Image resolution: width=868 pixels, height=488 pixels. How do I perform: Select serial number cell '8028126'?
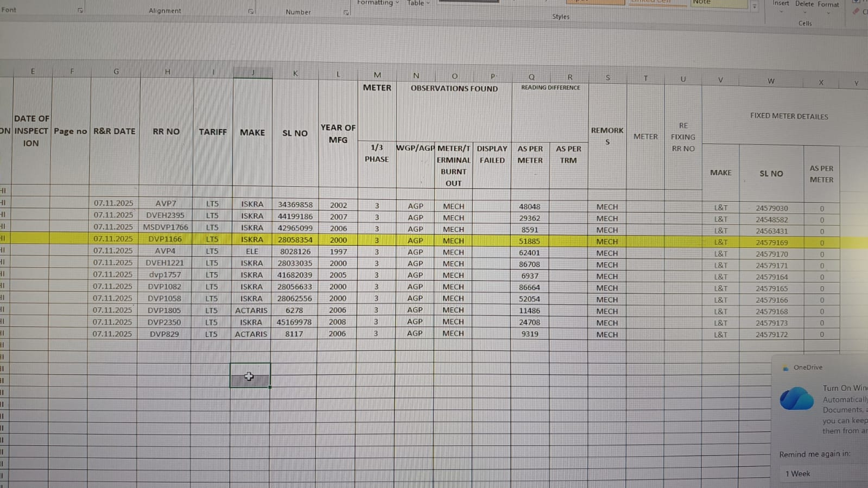coord(295,252)
